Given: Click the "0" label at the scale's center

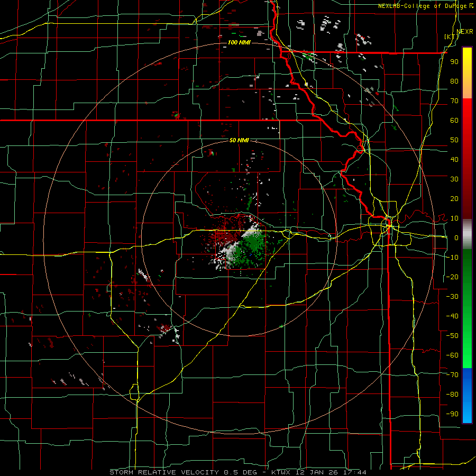Looking at the screenshot, I should point(456,237).
